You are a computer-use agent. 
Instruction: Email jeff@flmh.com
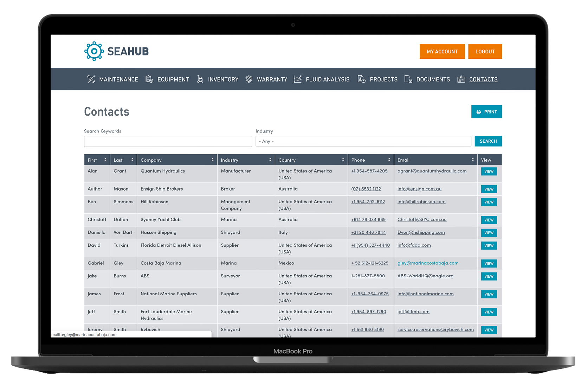point(413,311)
